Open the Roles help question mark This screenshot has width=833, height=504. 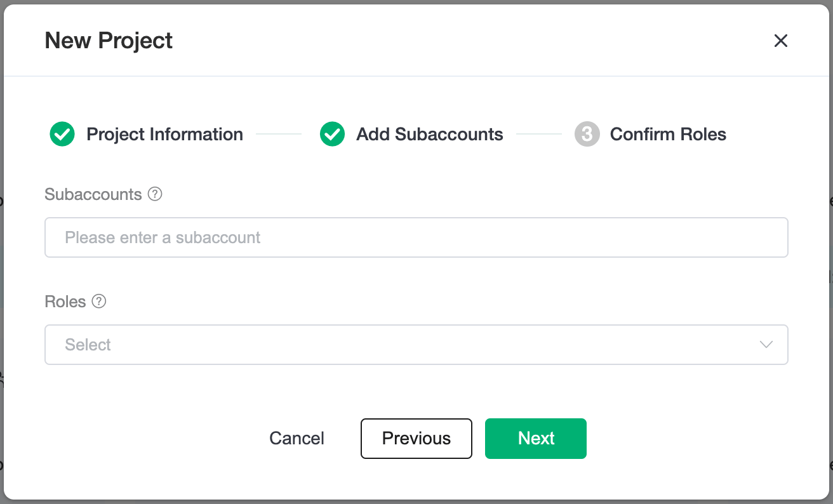click(98, 302)
